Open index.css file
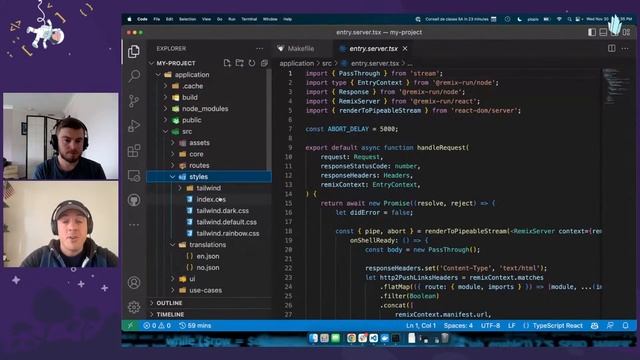Screen dimensions: 640x360 [x=211, y=200]
